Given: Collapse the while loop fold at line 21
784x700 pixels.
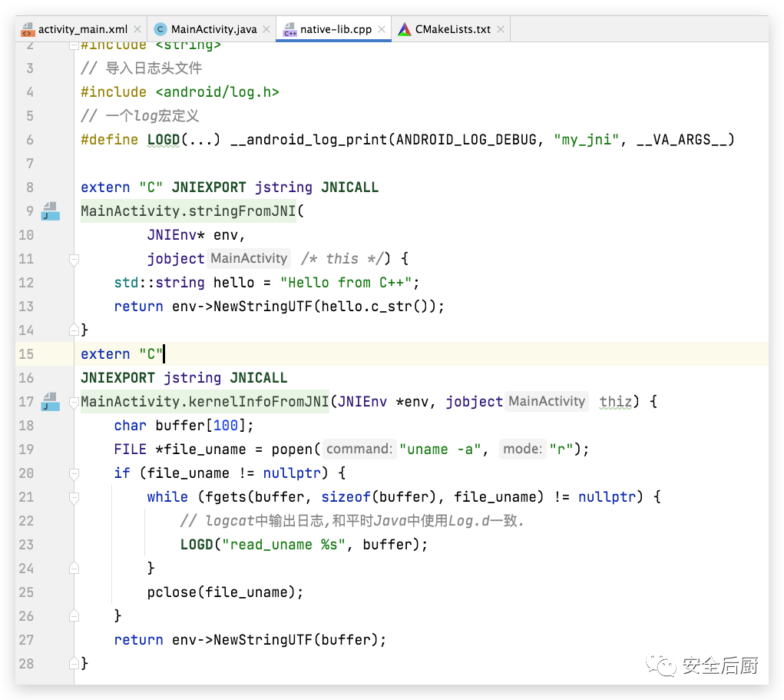Looking at the screenshot, I should coord(74,497).
